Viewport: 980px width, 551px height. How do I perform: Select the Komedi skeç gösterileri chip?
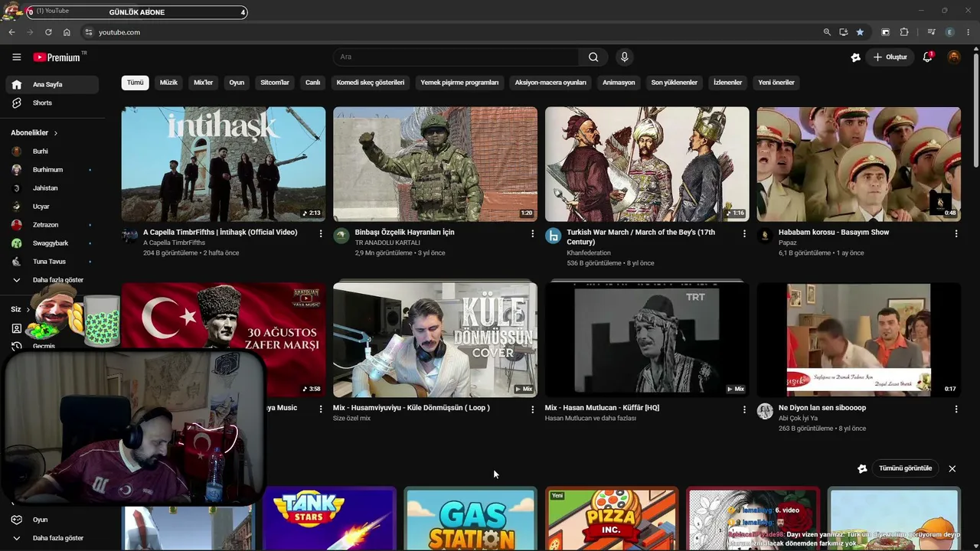[371, 83]
